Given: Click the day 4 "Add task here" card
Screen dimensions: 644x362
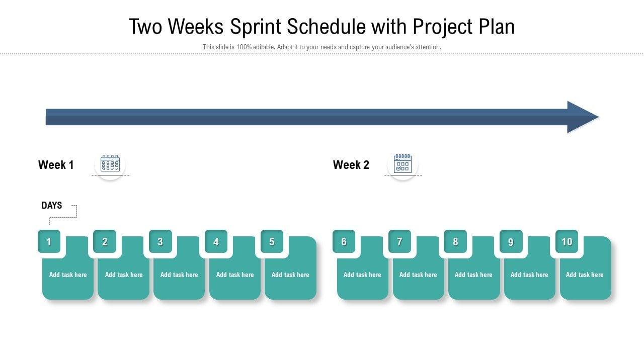Looking at the screenshot, I should (x=235, y=275).
